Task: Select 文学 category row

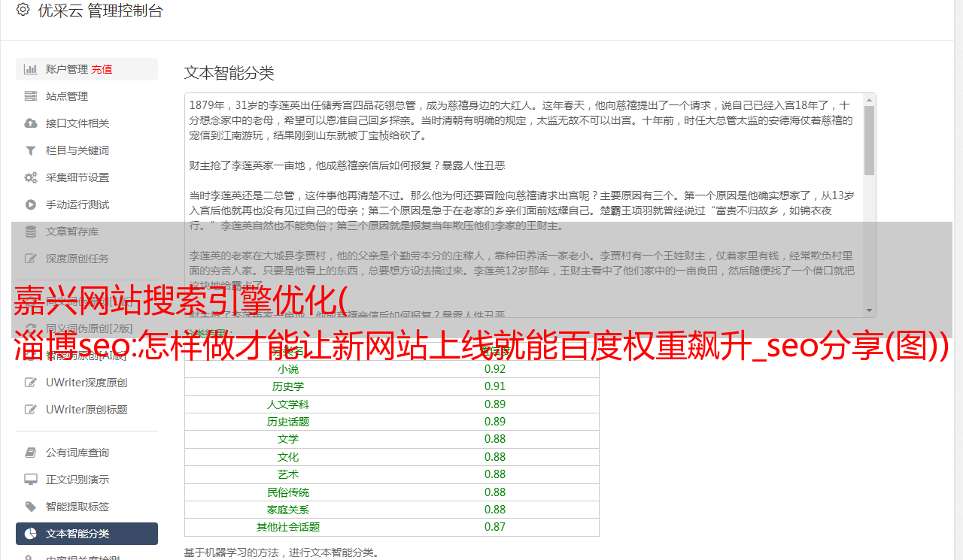Action: pyautogui.click(x=288, y=439)
